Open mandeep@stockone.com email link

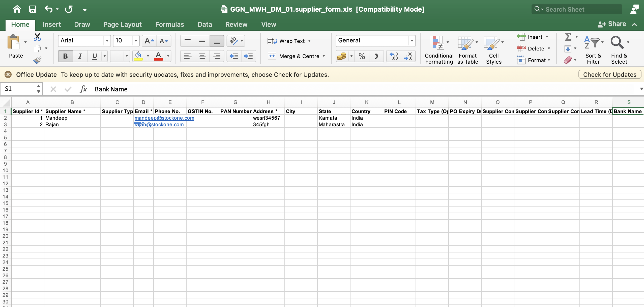click(164, 118)
